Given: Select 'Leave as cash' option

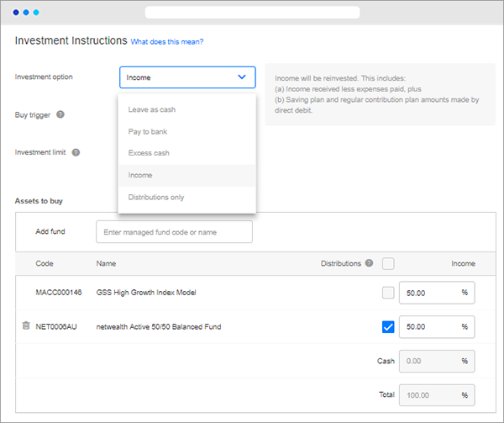Looking at the screenshot, I should pyautogui.click(x=152, y=109).
